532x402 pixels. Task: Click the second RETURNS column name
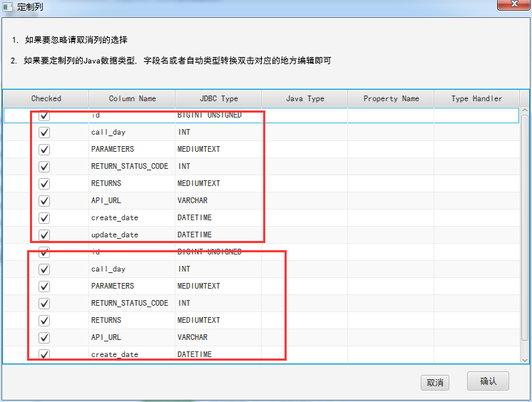pyautogui.click(x=106, y=320)
